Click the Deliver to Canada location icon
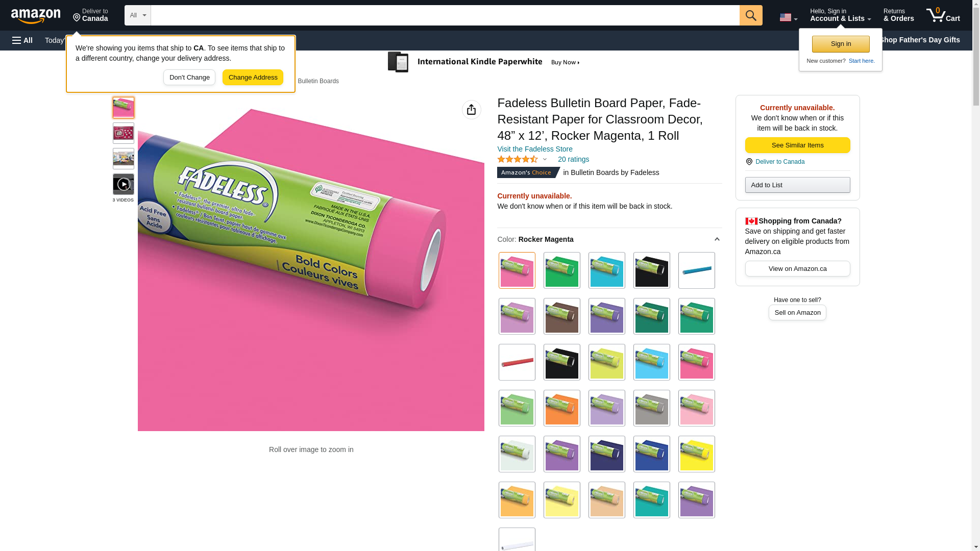 point(77,18)
